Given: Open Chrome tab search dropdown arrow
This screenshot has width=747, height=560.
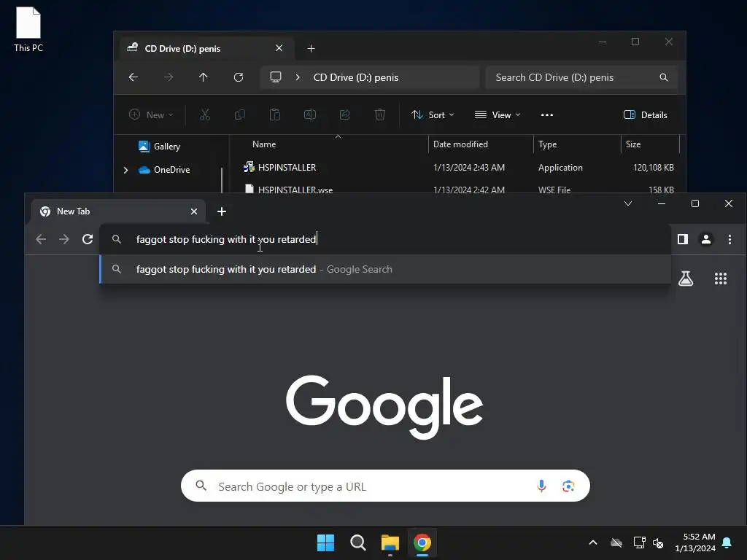Looking at the screenshot, I should [628, 203].
